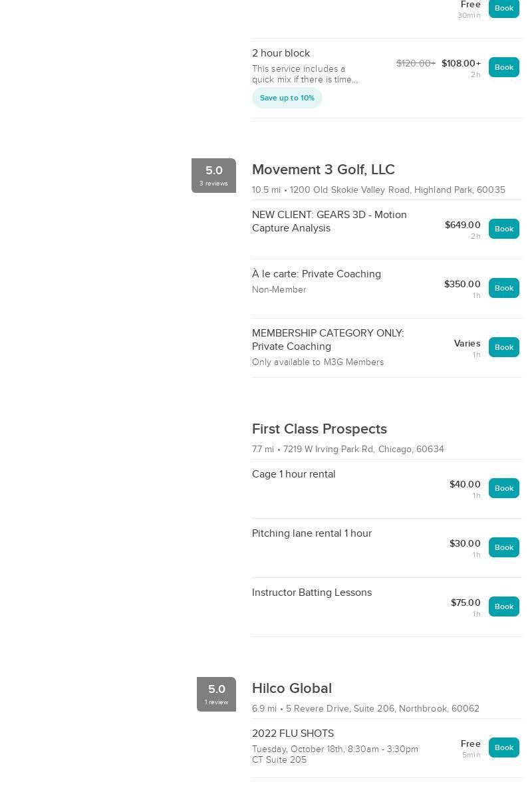532x808 pixels.
Task: Open the First Class Prospects page
Action: (319, 429)
